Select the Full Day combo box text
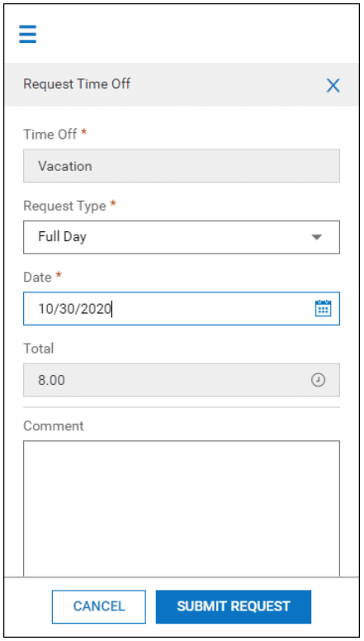Viewport: 364px width, 641px height. click(x=62, y=237)
